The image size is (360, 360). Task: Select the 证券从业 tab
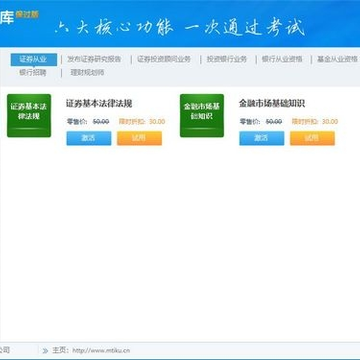coord(34,60)
